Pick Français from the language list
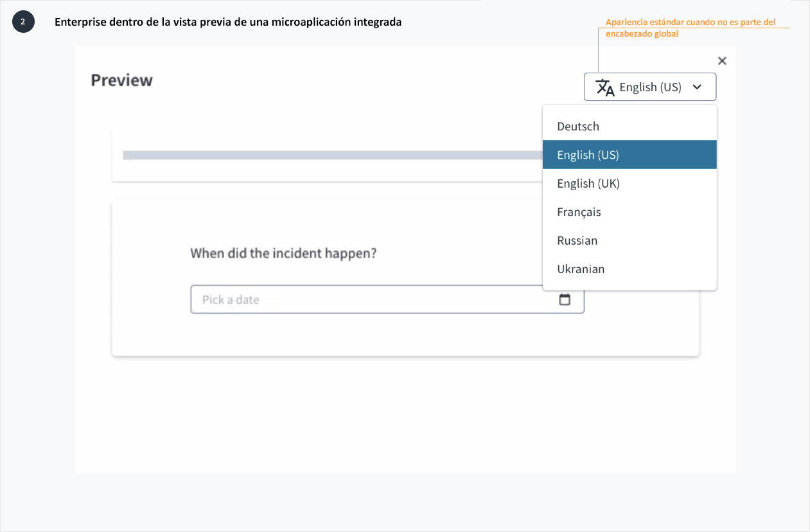 pyautogui.click(x=630, y=212)
